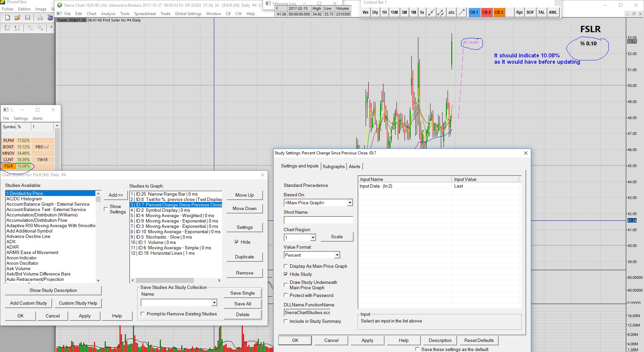
Task: Click the Move Down button
Action: 244,208
